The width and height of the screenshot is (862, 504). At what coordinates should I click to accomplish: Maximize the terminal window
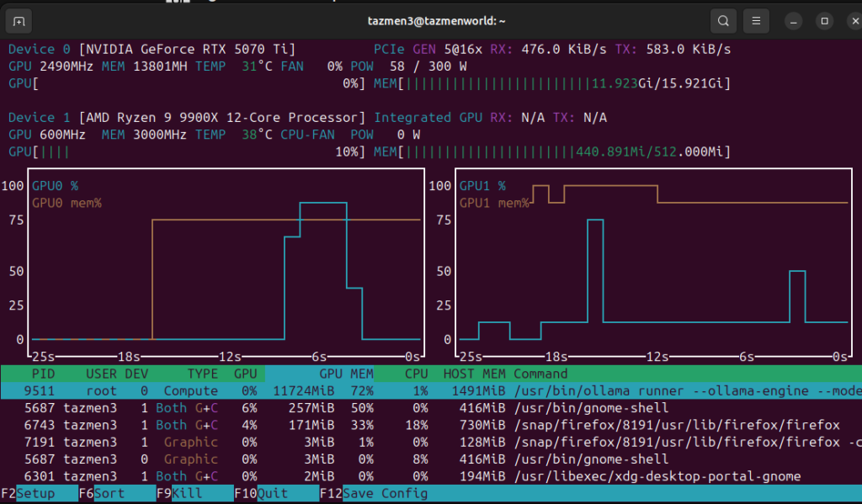(825, 20)
